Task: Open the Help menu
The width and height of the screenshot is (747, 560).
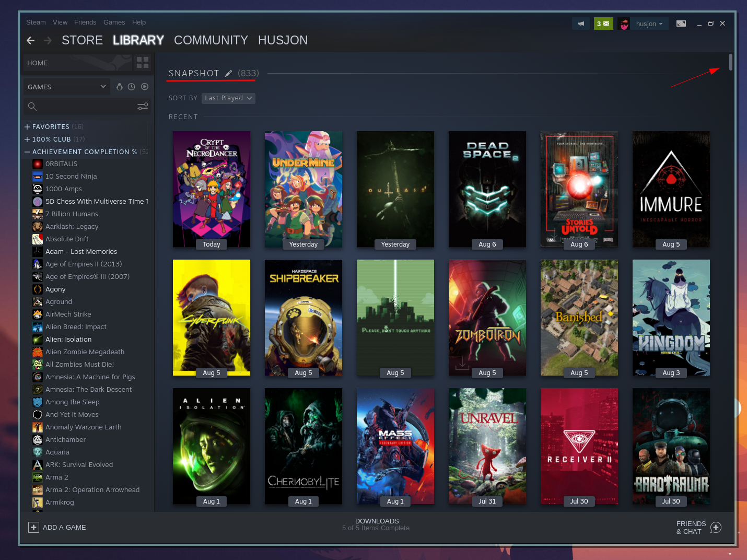Action: pos(139,22)
